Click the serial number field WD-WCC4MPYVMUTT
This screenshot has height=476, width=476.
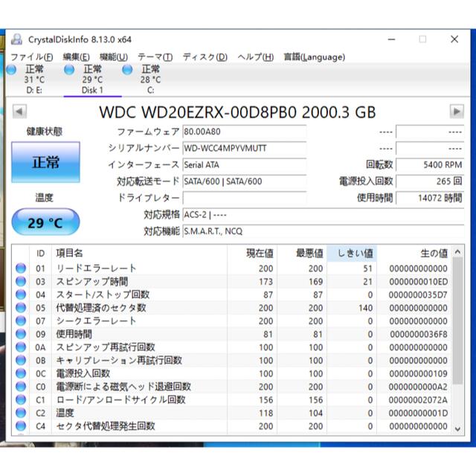click(x=245, y=149)
